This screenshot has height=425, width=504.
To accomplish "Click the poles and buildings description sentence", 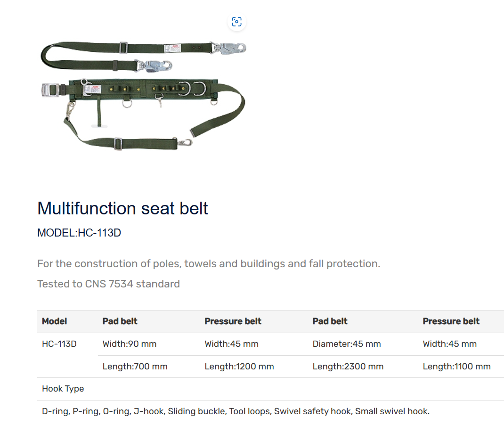I will click(209, 263).
